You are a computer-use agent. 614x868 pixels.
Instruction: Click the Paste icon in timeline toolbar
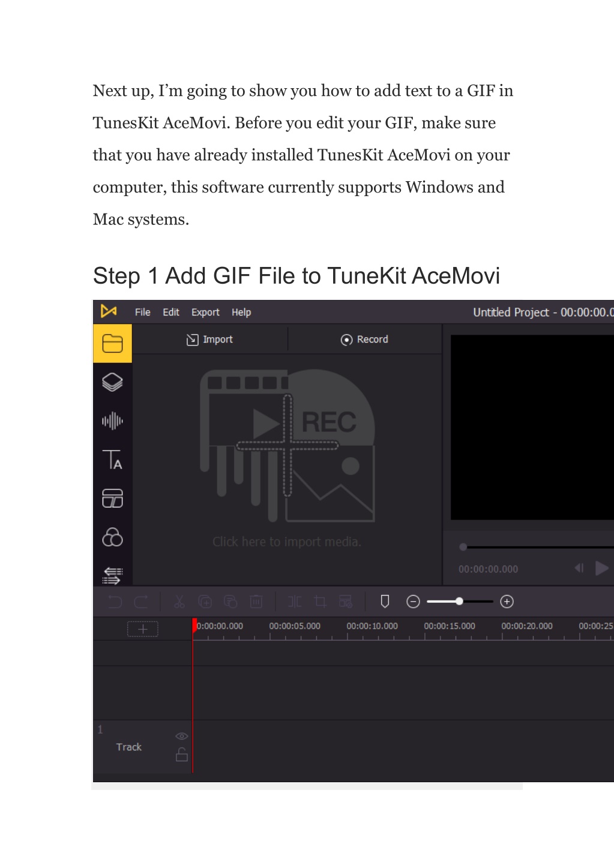(230, 602)
